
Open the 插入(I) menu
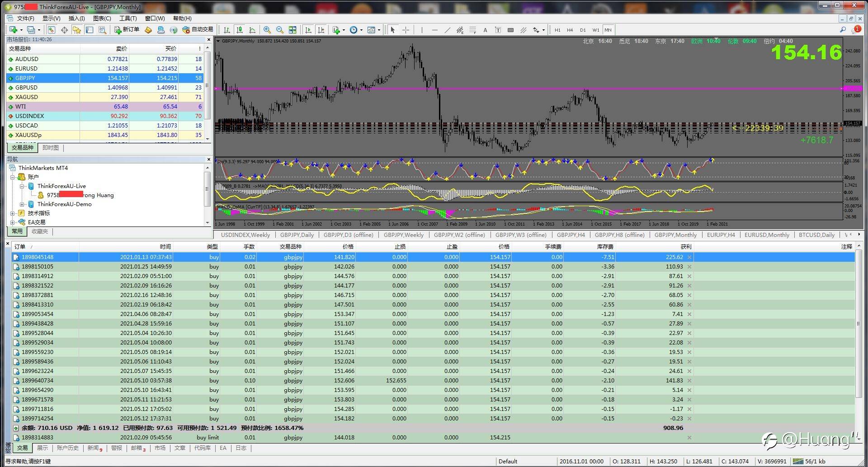click(x=76, y=18)
